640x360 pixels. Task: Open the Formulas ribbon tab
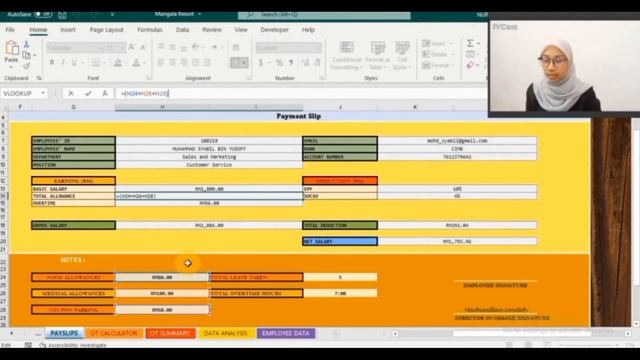tap(150, 30)
